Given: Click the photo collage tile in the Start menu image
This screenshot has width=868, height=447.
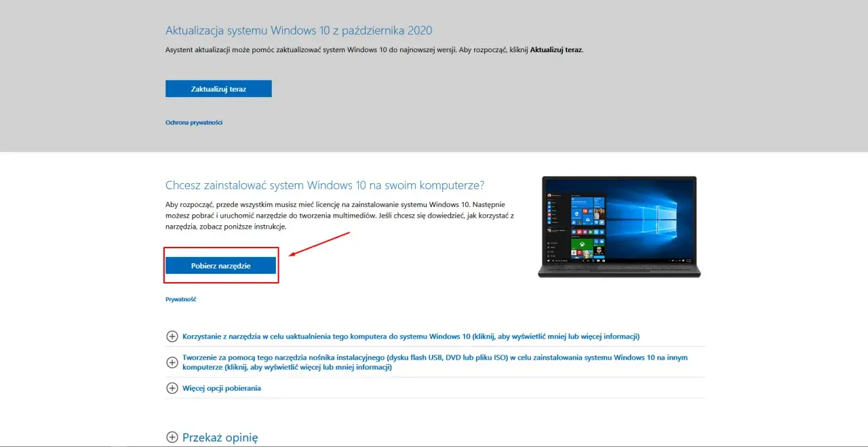Looking at the screenshot, I should [599, 214].
